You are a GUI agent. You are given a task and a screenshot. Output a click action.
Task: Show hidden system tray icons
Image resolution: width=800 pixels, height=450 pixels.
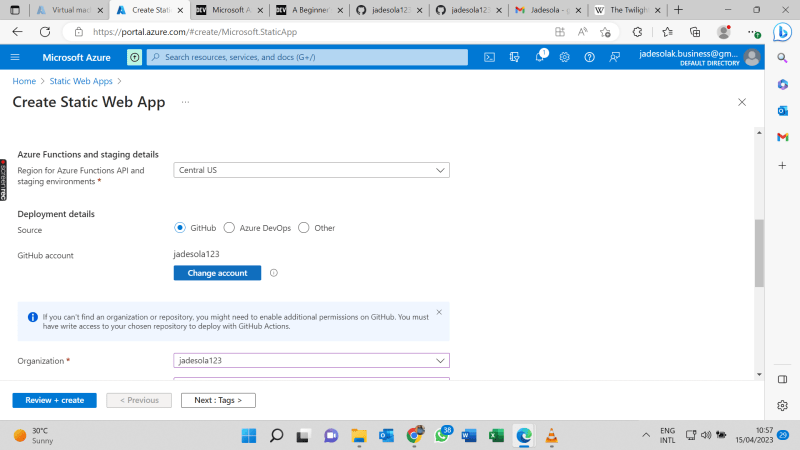[646, 435]
